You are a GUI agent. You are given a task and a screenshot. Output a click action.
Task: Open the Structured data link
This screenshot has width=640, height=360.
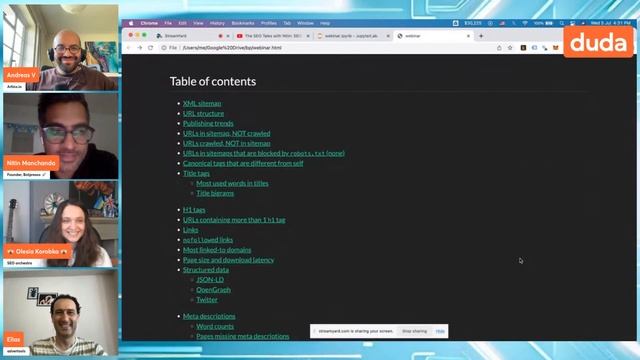click(206, 270)
